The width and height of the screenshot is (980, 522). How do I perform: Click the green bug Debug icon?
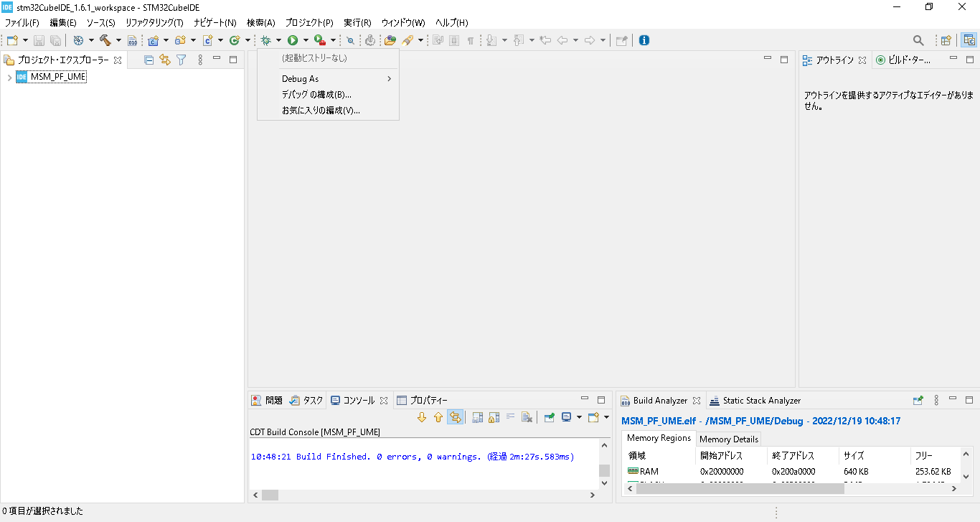point(266,40)
